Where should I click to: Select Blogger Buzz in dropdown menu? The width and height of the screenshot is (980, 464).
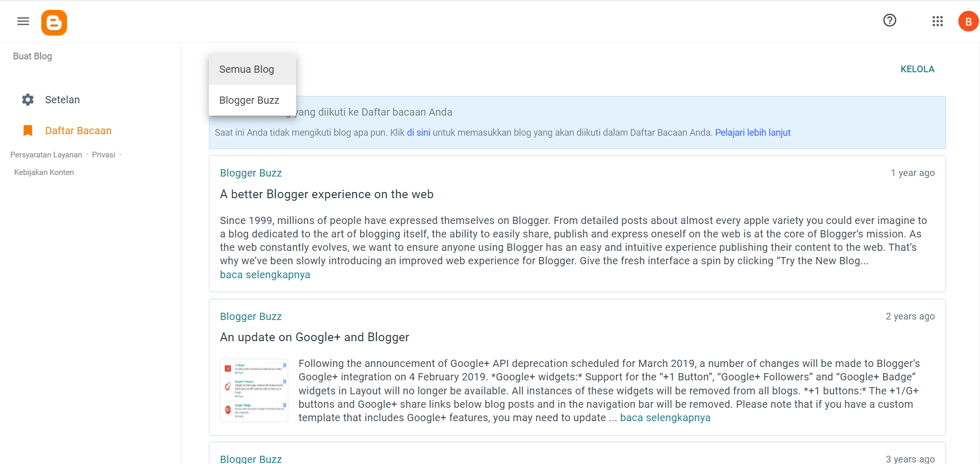pyautogui.click(x=252, y=100)
